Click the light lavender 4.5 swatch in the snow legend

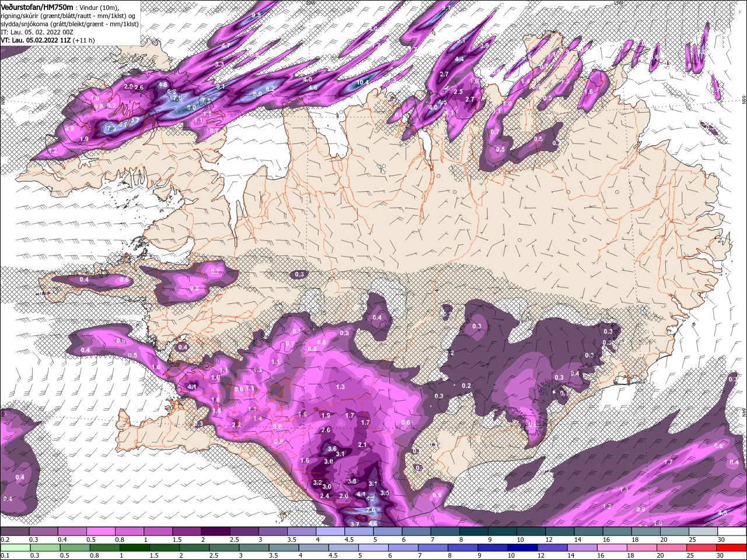coord(359,531)
